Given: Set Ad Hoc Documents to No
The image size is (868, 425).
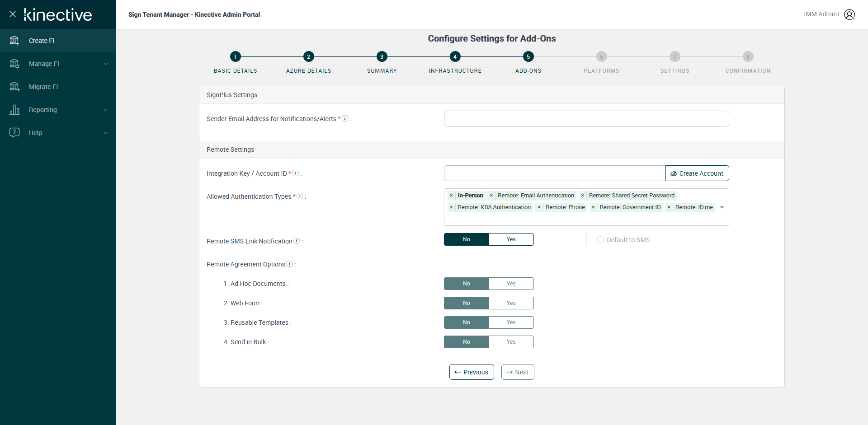Looking at the screenshot, I should pyautogui.click(x=467, y=284).
